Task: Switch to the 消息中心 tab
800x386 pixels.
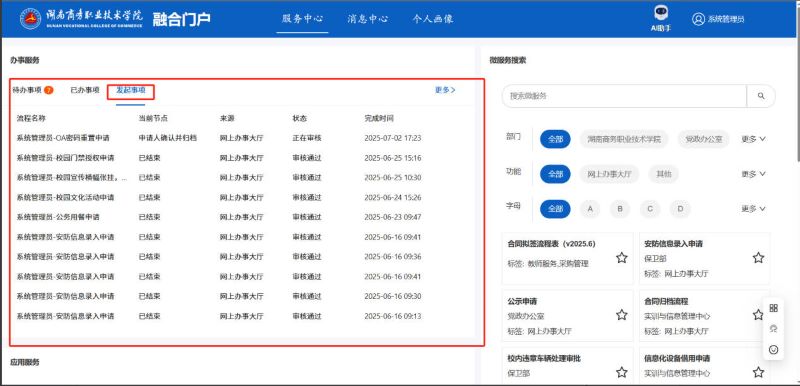Action: pos(368,19)
